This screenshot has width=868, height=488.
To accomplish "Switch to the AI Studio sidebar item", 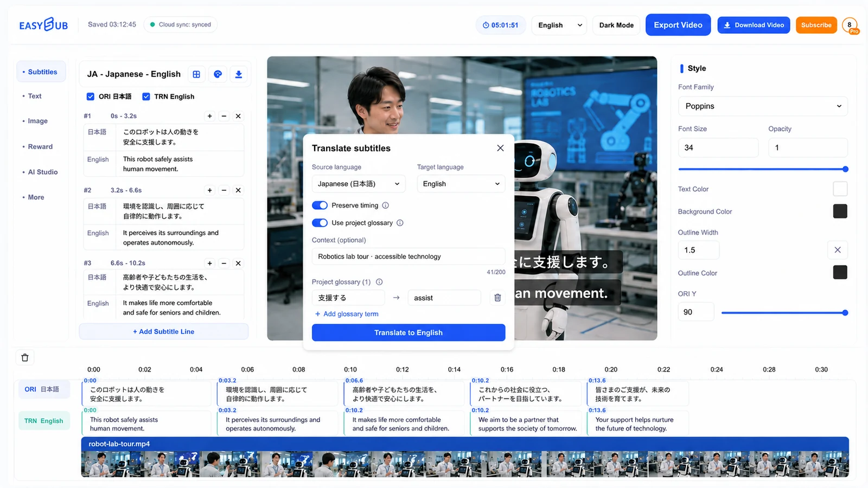I will [43, 172].
